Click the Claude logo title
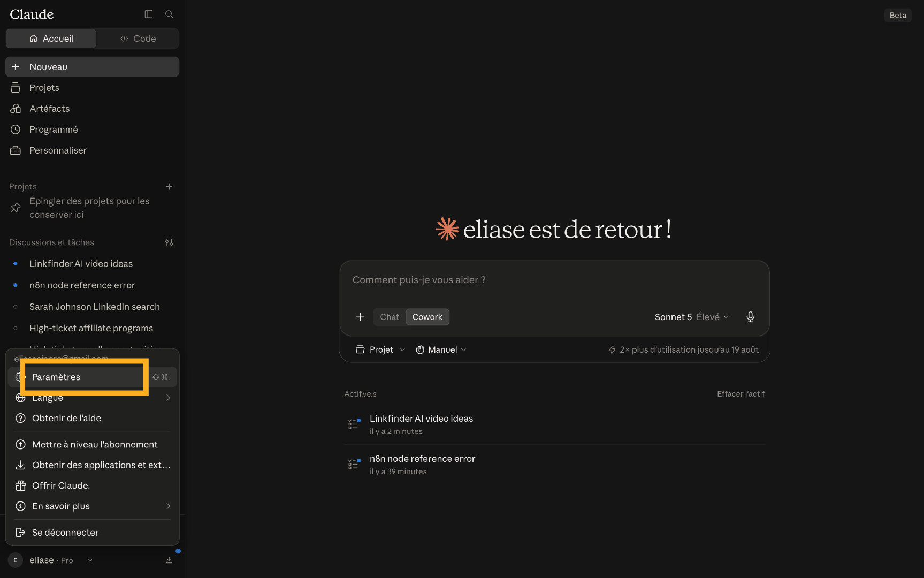 [32, 14]
